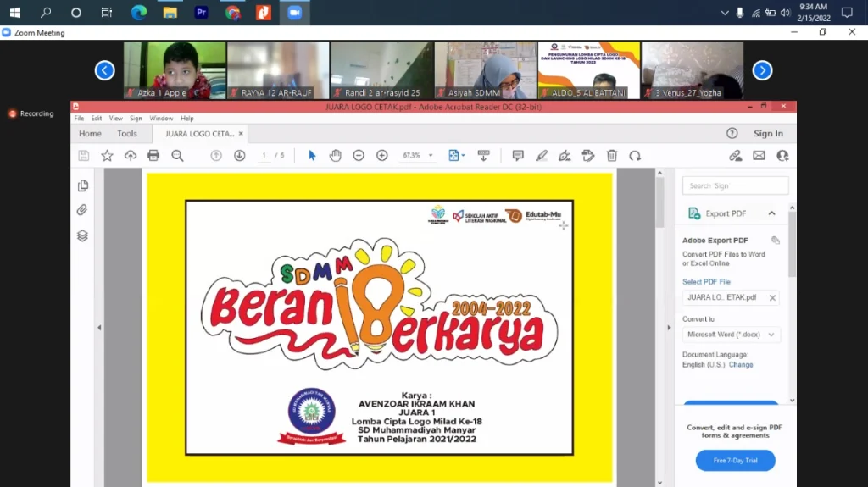Switch to the Home tab

pyautogui.click(x=90, y=133)
